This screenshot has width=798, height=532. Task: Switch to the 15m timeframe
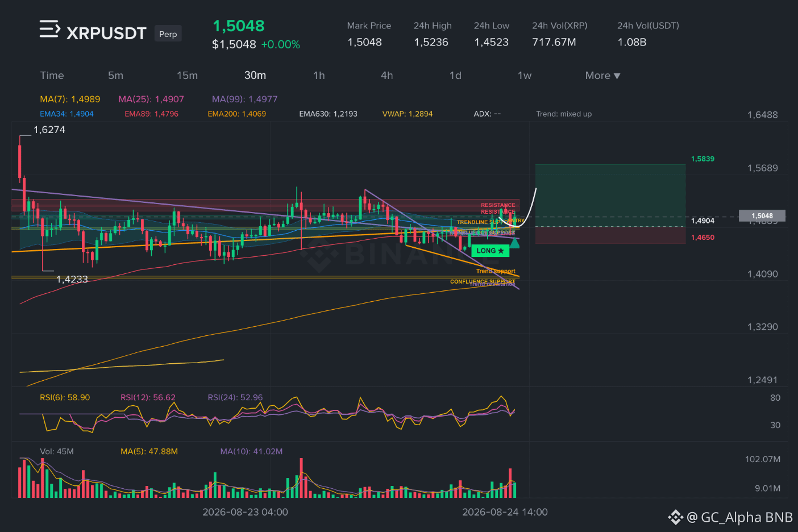(187, 76)
